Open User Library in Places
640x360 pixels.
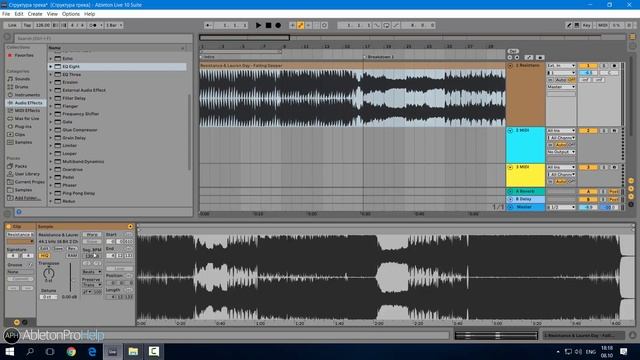point(27,174)
